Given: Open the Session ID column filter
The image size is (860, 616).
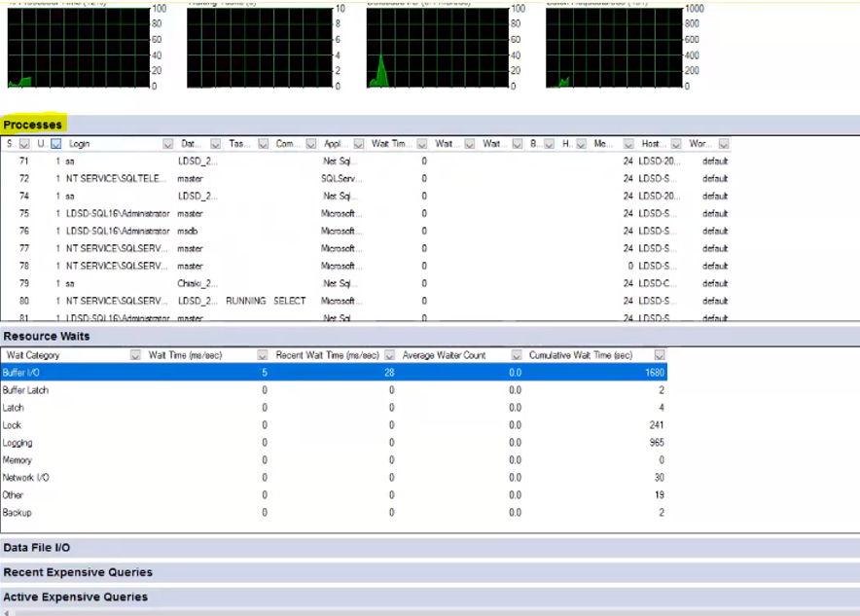Looking at the screenshot, I should tap(22, 144).
